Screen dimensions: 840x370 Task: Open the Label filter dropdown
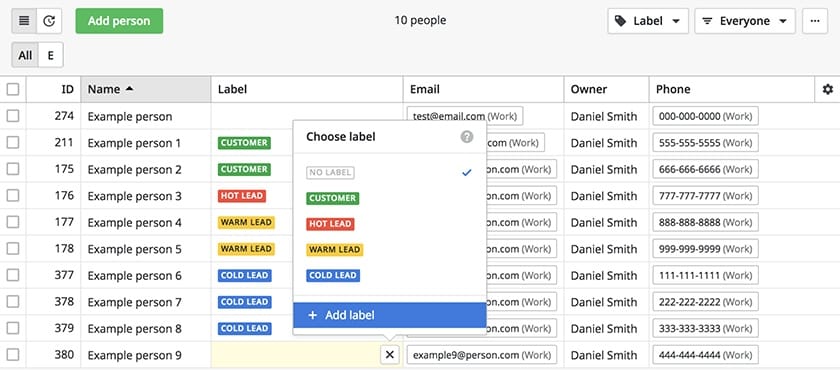pos(648,21)
